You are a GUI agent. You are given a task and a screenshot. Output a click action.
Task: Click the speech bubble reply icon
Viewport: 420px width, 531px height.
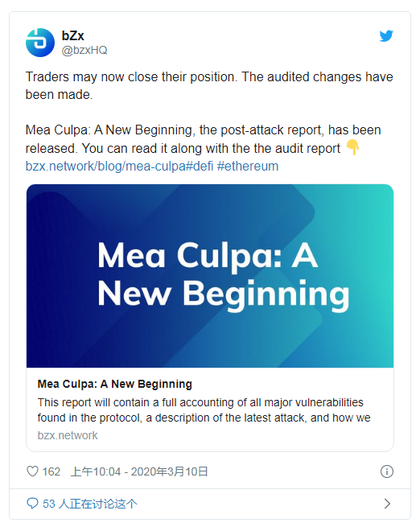coord(32,504)
